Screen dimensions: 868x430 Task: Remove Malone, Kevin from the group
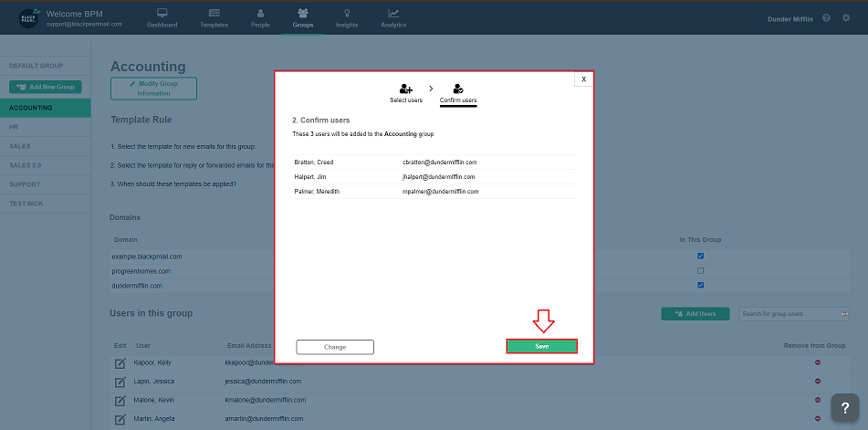pyautogui.click(x=818, y=400)
